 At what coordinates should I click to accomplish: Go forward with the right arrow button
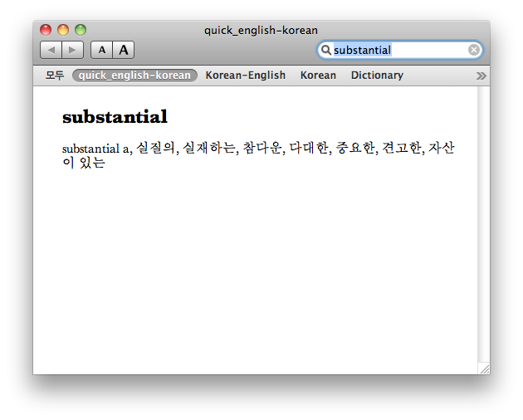click(72, 50)
